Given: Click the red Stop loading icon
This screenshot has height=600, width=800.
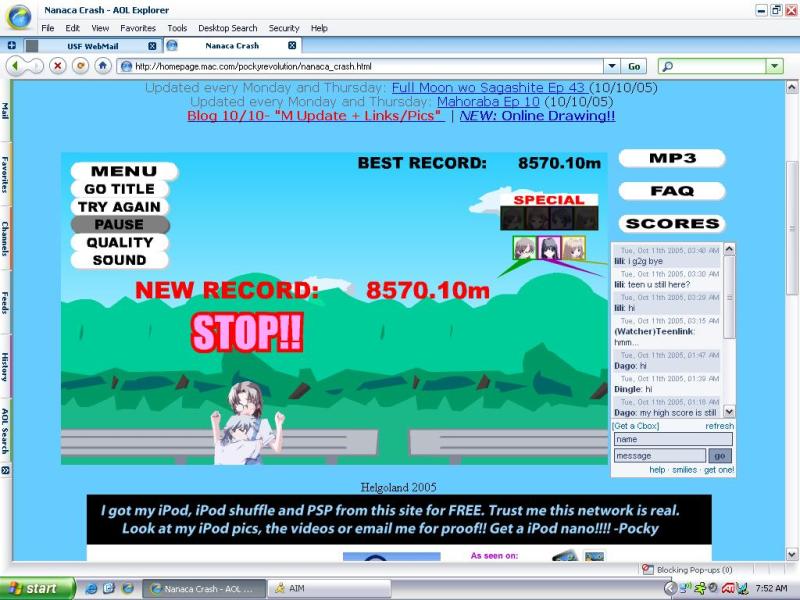Looking at the screenshot, I should 58,66.
